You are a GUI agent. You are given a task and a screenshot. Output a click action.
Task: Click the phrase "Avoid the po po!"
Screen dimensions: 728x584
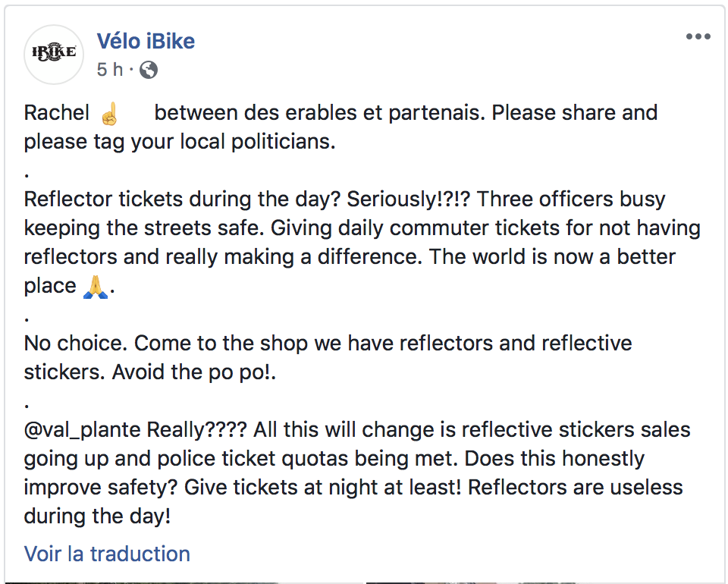(192, 372)
